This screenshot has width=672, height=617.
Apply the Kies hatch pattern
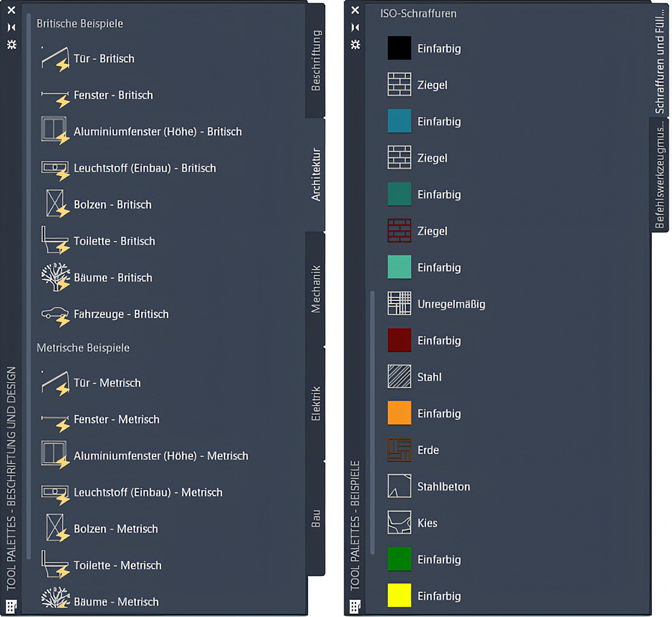[x=399, y=523]
